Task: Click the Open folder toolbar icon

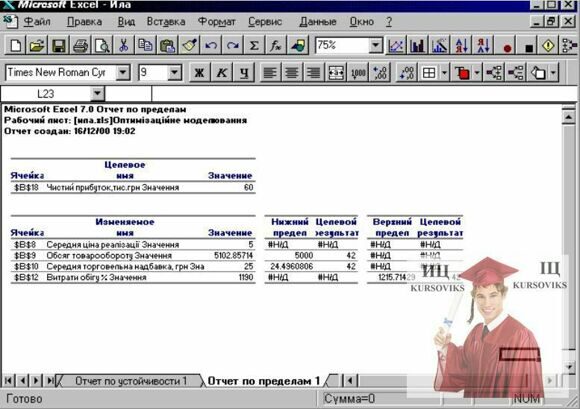Action: coord(37,46)
